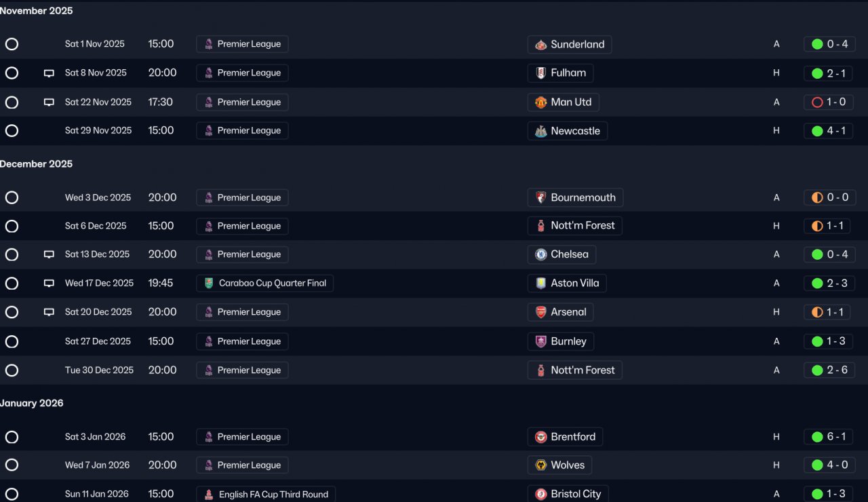This screenshot has height=502, width=868.
Task: Click the Carabao Cup competition icon
Action: pyautogui.click(x=209, y=284)
